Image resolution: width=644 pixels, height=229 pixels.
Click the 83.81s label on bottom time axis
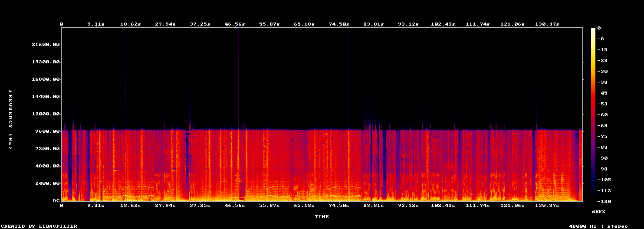coord(374,205)
